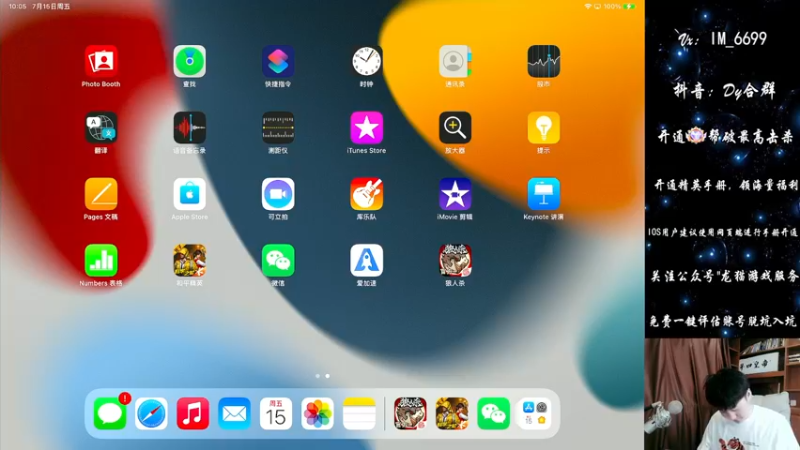Open Numbers spreadsheet app
Screen dimensions: 800x450
(x=101, y=260)
